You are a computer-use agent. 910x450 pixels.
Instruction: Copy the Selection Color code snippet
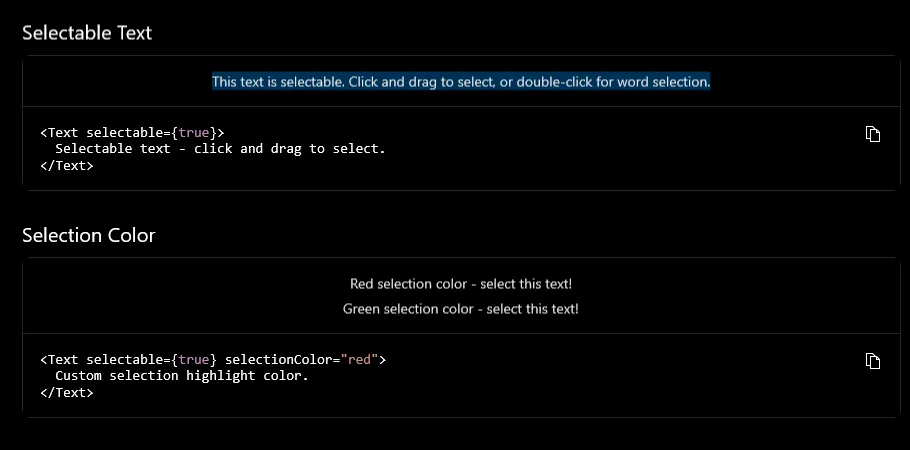872,361
